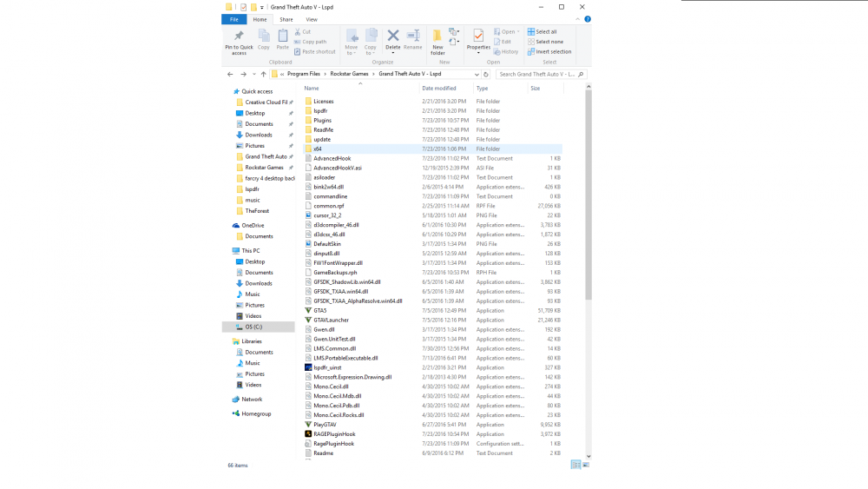Switch to details view layout icon

coord(575,466)
